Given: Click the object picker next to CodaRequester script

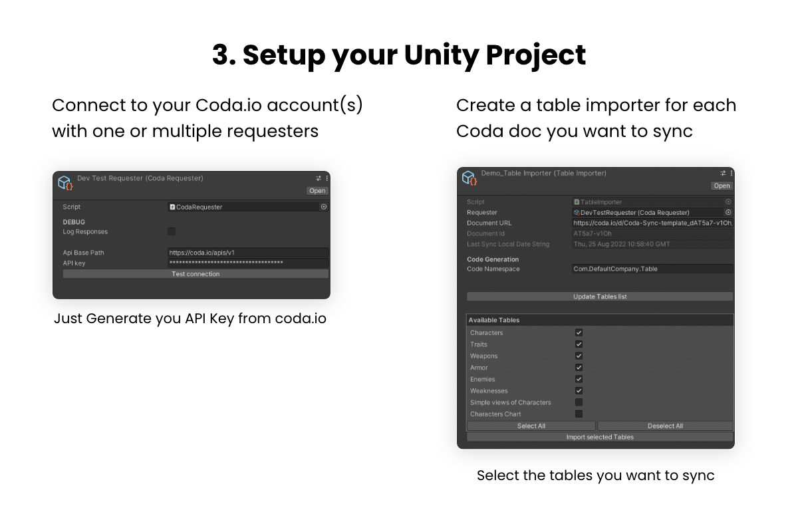Looking at the screenshot, I should coord(324,207).
